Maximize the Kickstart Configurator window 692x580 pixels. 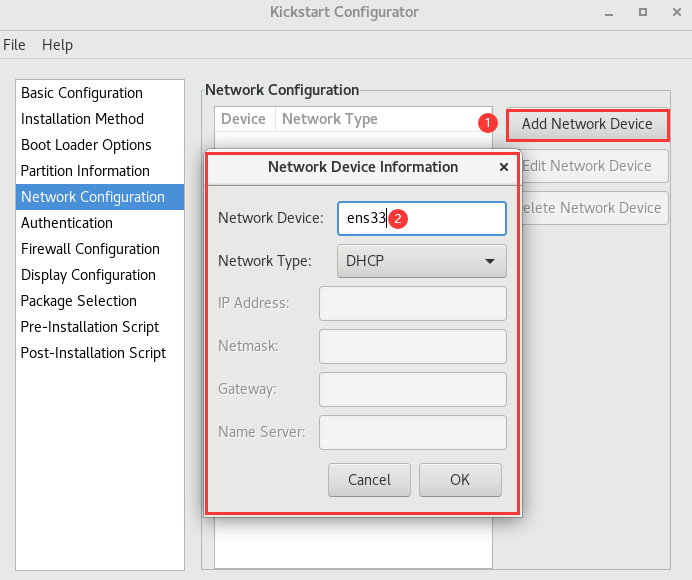pos(643,12)
